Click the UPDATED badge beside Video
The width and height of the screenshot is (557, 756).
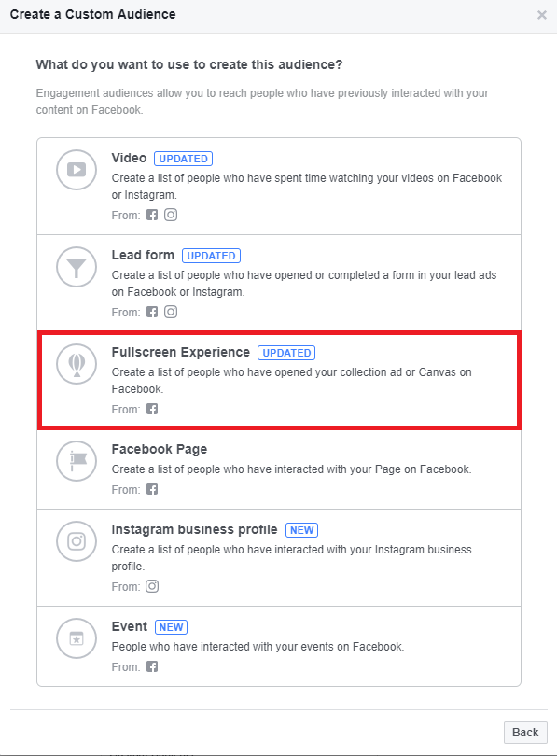(183, 159)
